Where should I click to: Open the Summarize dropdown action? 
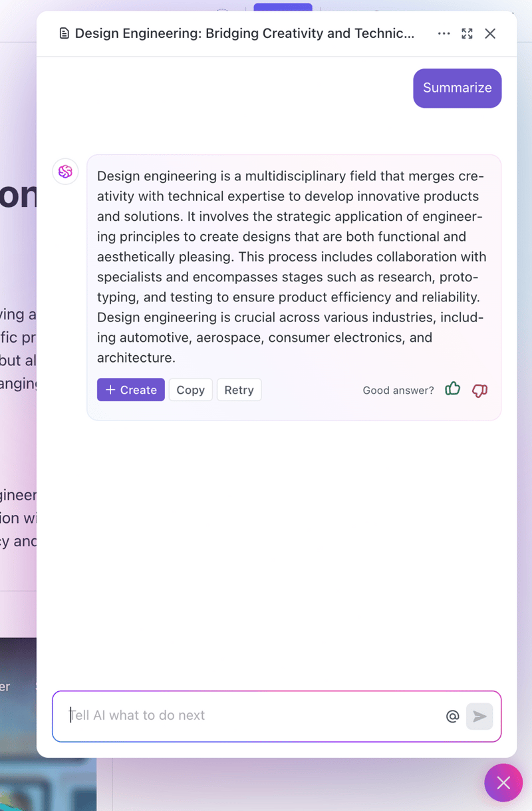(457, 88)
